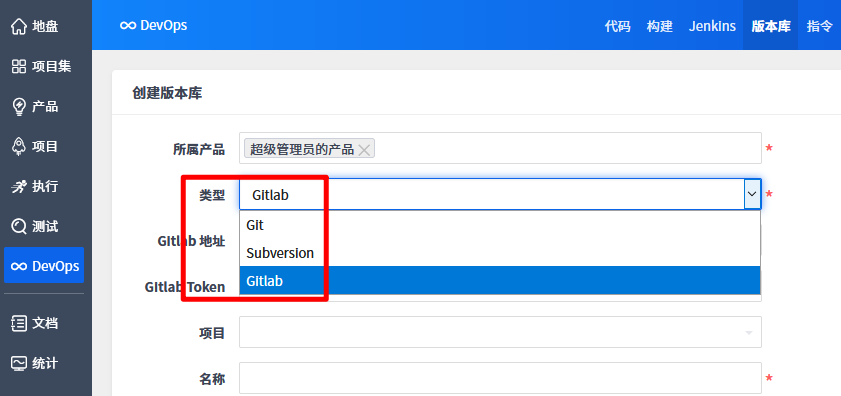Screen dimensions: 841x396
Task: Click the 执行 running figure icon
Action: pos(19,187)
